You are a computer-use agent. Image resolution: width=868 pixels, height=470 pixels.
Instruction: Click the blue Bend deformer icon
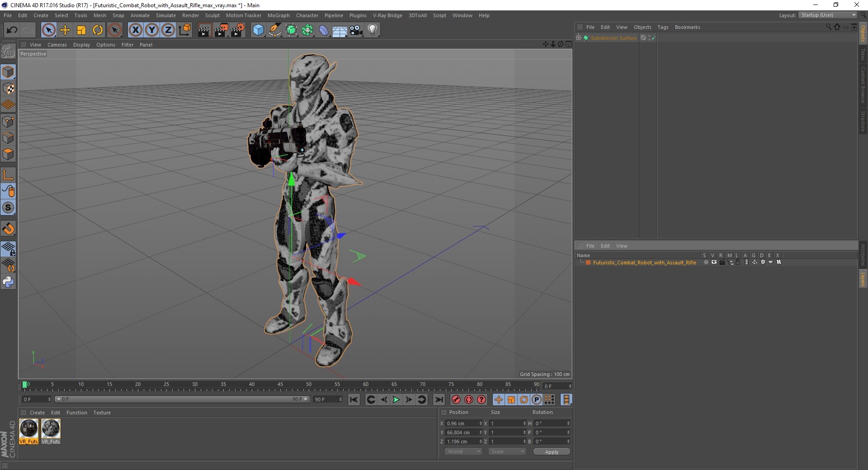point(324,30)
